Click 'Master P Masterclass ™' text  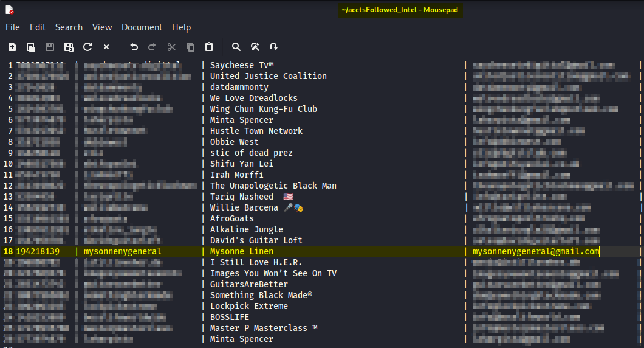click(x=264, y=328)
